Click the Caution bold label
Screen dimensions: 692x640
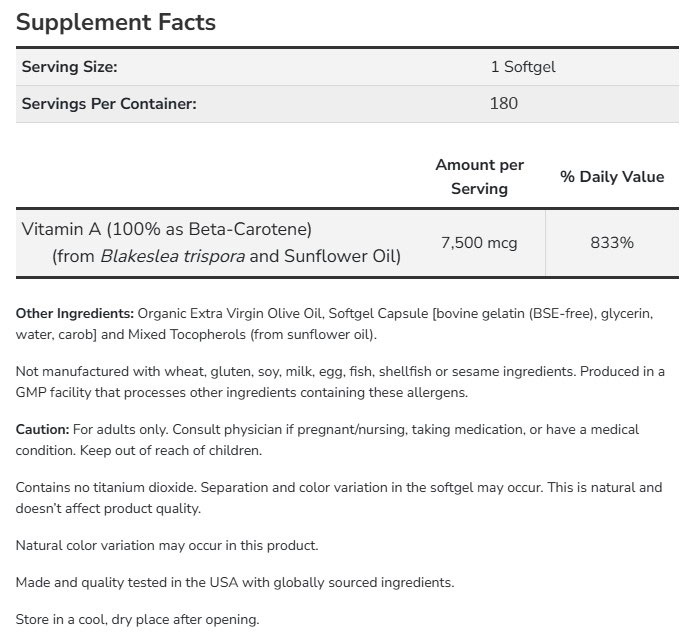click(43, 429)
